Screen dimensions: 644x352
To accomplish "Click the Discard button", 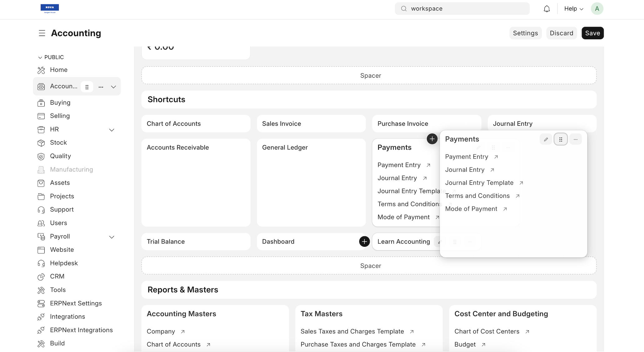I will pyautogui.click(x=561, y=33).
